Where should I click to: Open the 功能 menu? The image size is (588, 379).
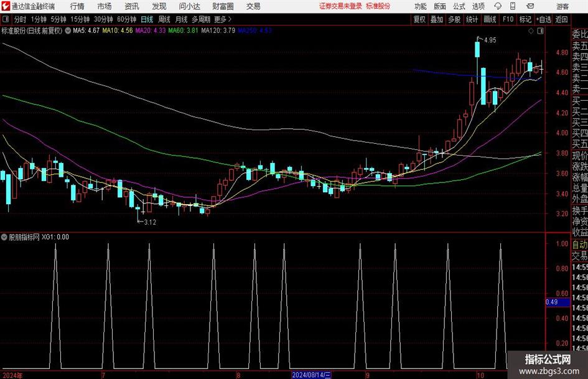point(421,6)
